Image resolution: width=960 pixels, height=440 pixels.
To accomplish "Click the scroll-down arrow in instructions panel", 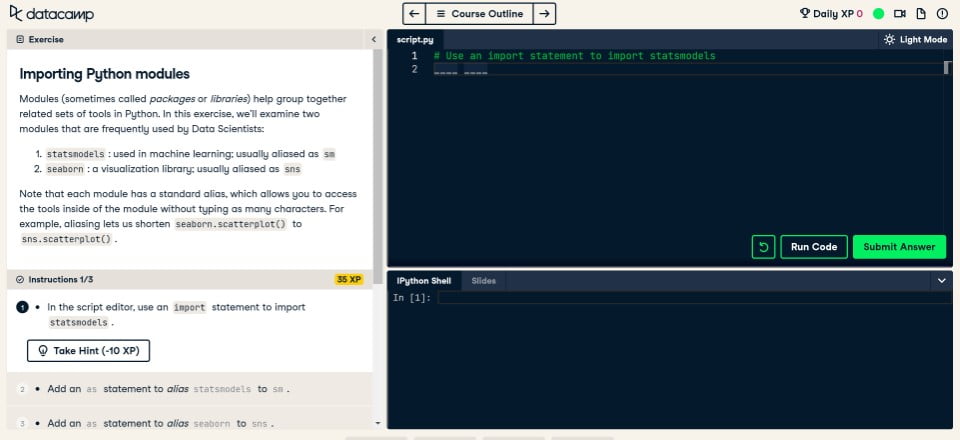I will tap(377, 423).
